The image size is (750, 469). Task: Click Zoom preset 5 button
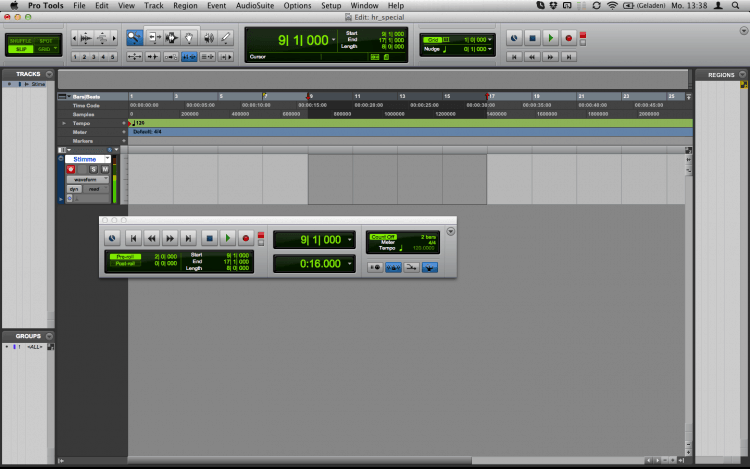click(x=112, y=56)
